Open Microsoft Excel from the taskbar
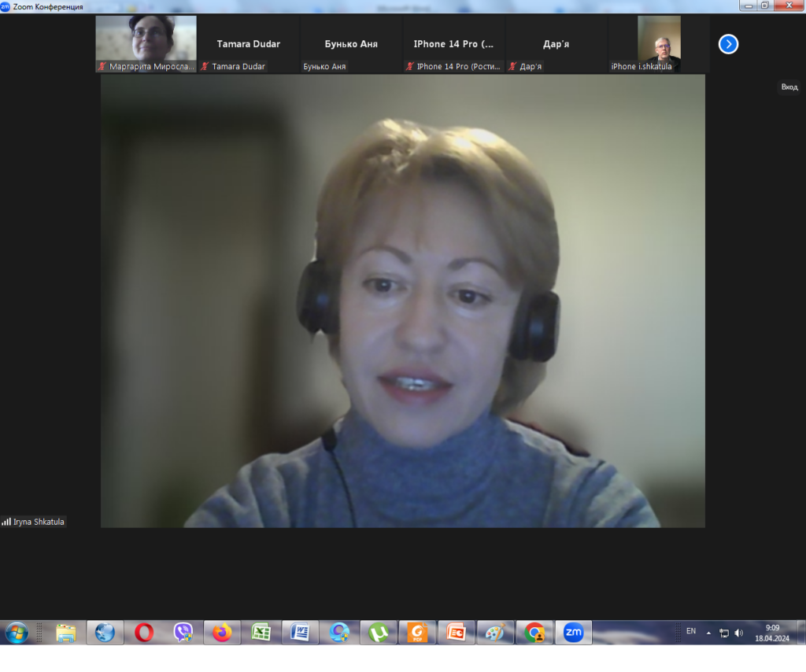The height and width of the screenshot is (672, 806). pyautogui.click(x=261, y=633)
